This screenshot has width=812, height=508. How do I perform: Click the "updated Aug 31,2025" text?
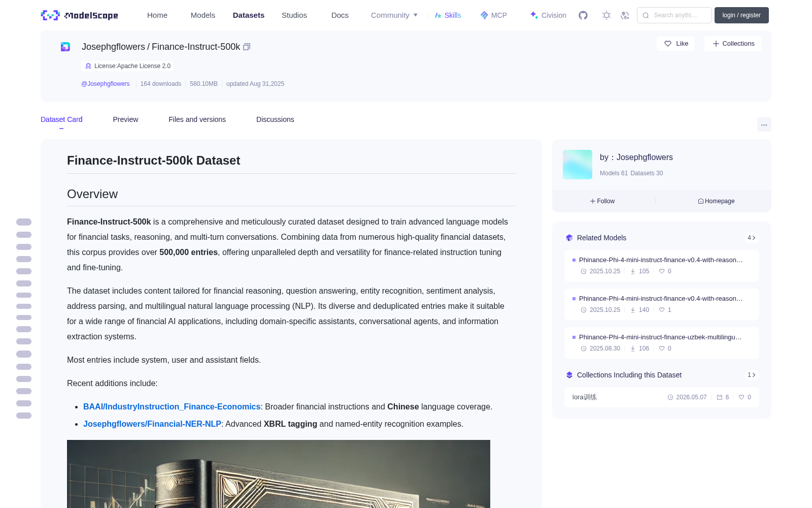coord(255,84)
